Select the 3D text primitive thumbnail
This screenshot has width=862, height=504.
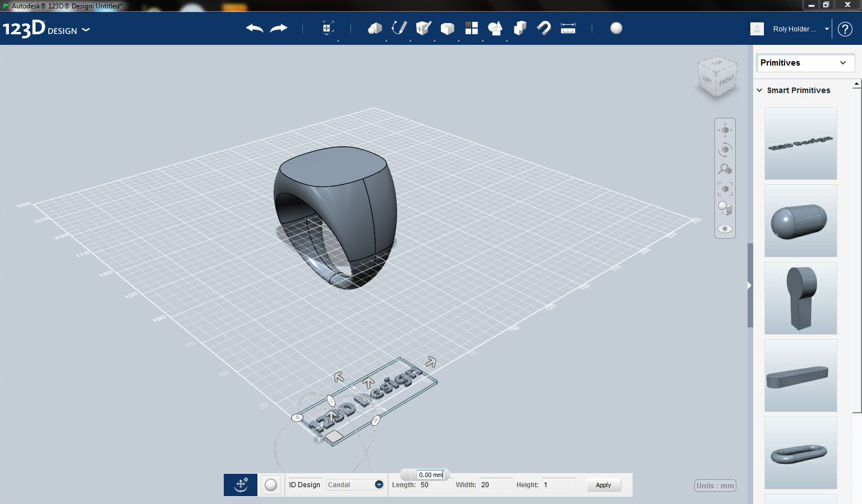pyautogui.click(x=800, y=144)
